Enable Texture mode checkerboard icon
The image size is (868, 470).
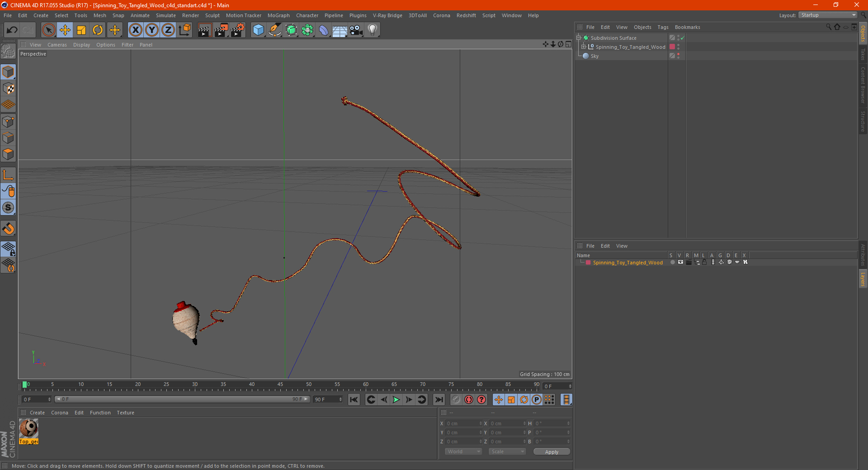click(8, 89)
